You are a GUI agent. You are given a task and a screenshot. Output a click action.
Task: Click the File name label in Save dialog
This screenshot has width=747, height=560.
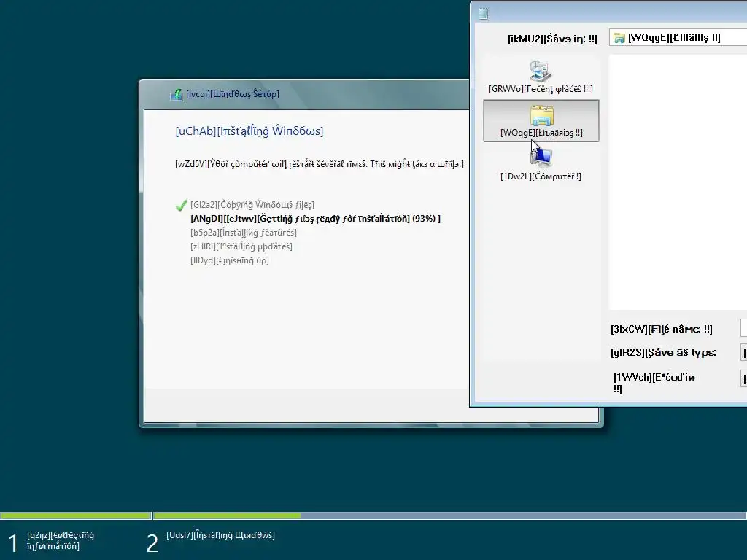661,329
